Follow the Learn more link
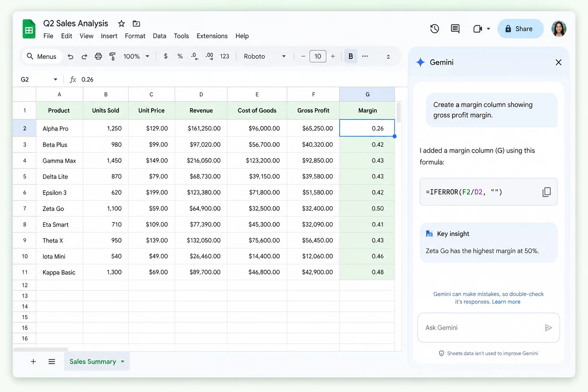Screen dimensions: 588x392 [x=506, y=302]
